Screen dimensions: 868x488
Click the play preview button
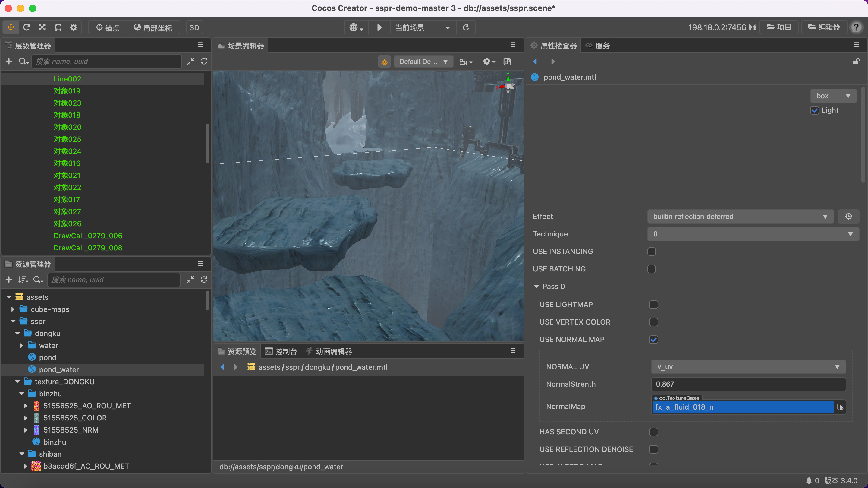click(379, 27)
